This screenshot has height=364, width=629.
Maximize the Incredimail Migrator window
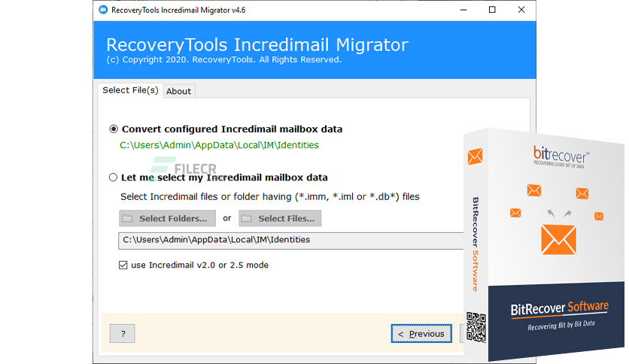[x=492, y=10]
